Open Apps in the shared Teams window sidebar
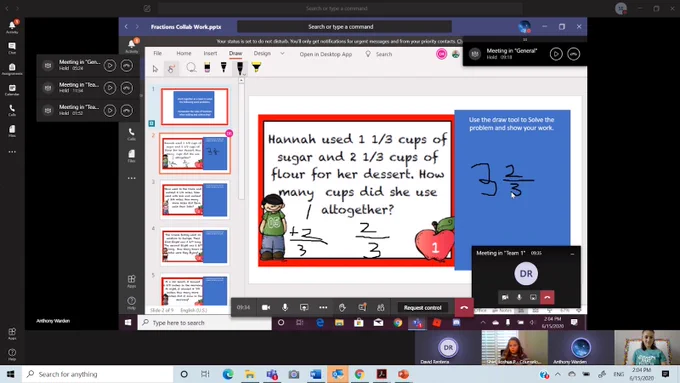 point(131,281)
